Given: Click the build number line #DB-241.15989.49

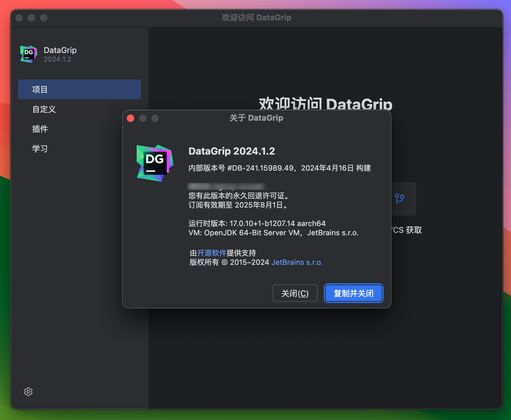Looking at the screenshot, I should point(280,168).
